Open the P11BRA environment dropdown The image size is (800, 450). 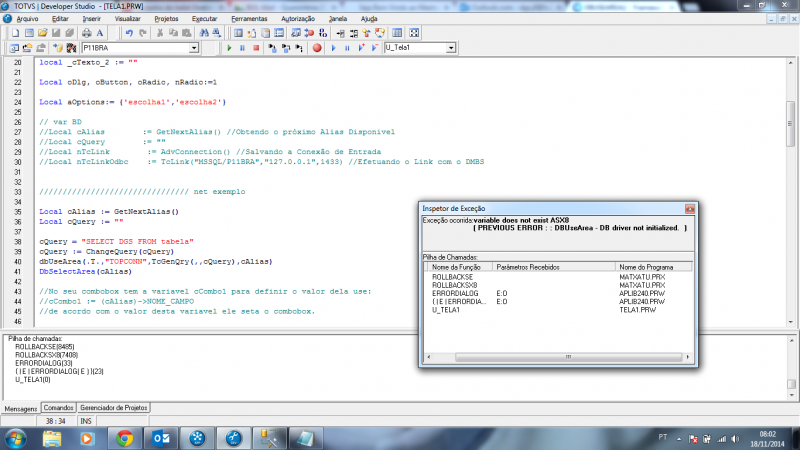click(x=194, y=48)
